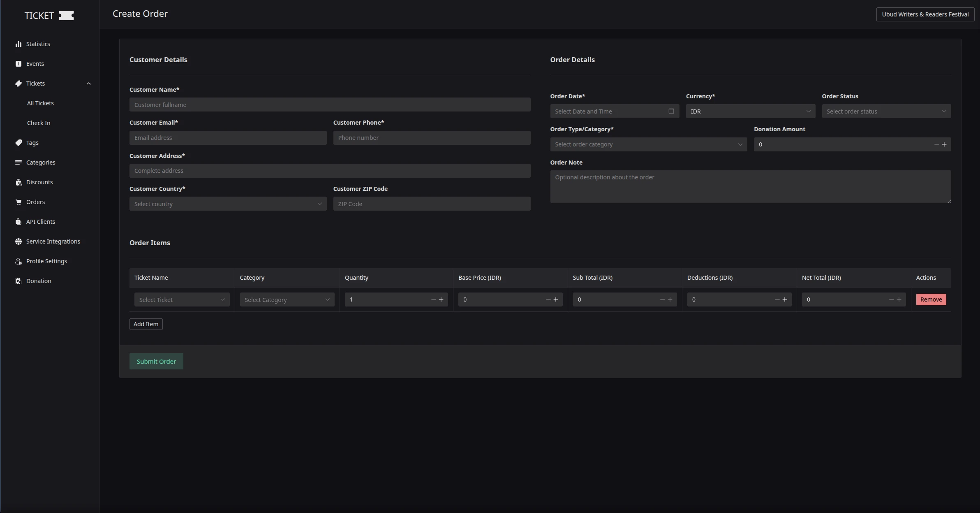Click the Profile Settings user icon
The height and width of the screenshot is (513, 980).
pyautogui.click(x=18, y=261)
